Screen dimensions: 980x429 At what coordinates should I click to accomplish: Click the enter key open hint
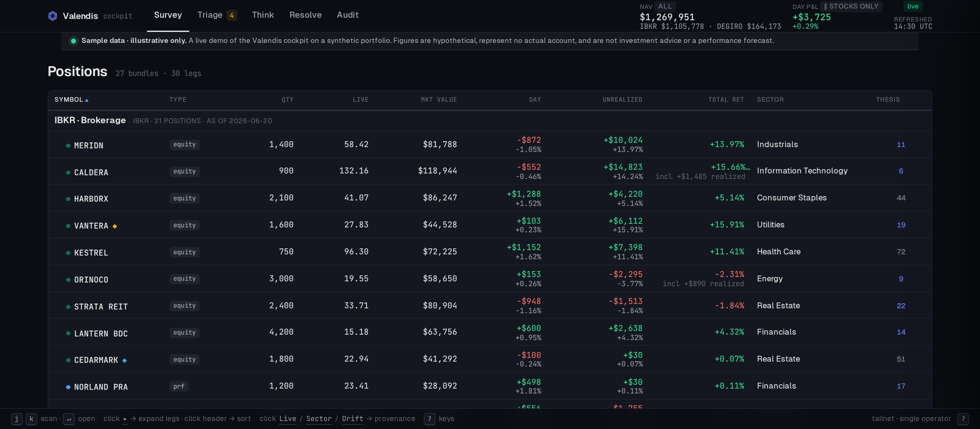tap(69, 419)
